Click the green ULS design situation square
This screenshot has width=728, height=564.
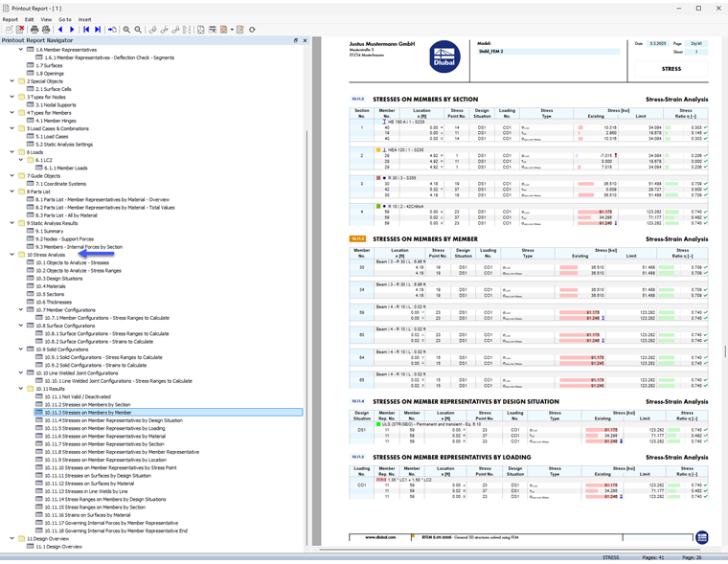378,424
